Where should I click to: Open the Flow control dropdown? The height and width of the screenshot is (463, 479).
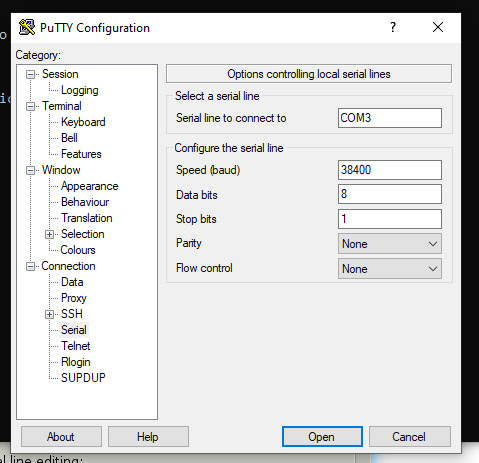(x=390, y=269)
